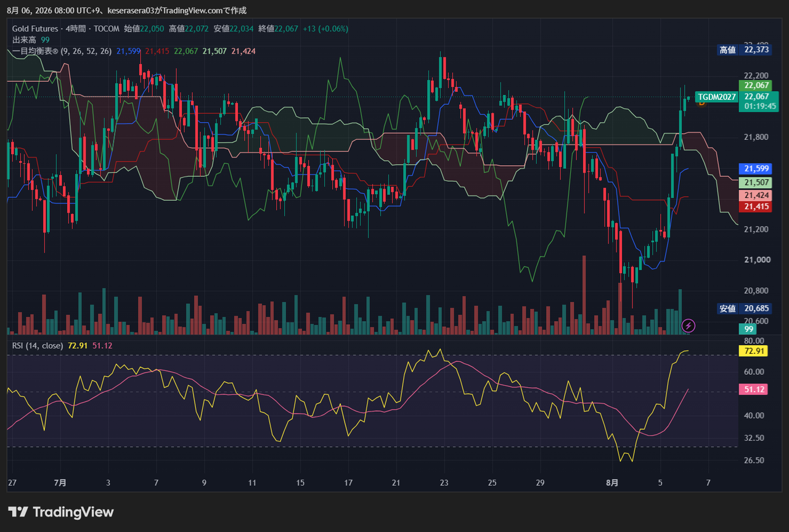Click the 17 date label on time axis
This screenshot has width=789, height=532.
[348, 483]
